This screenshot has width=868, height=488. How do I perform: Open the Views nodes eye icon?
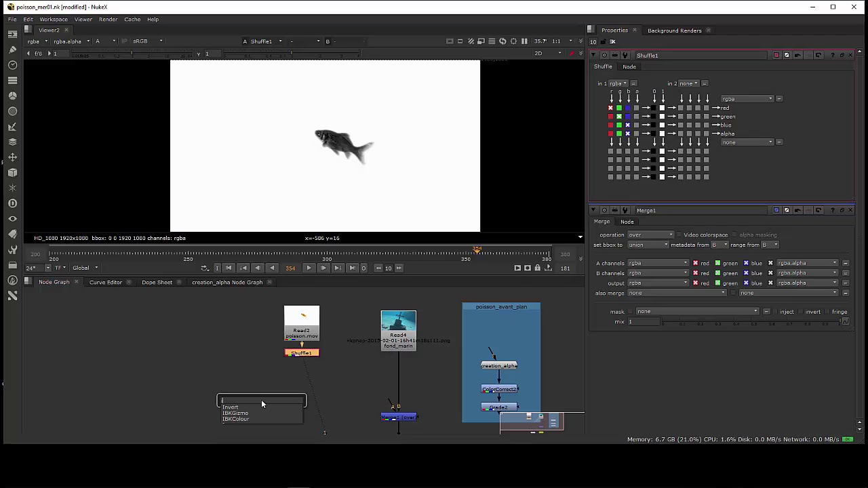click(x=12, y=219)
